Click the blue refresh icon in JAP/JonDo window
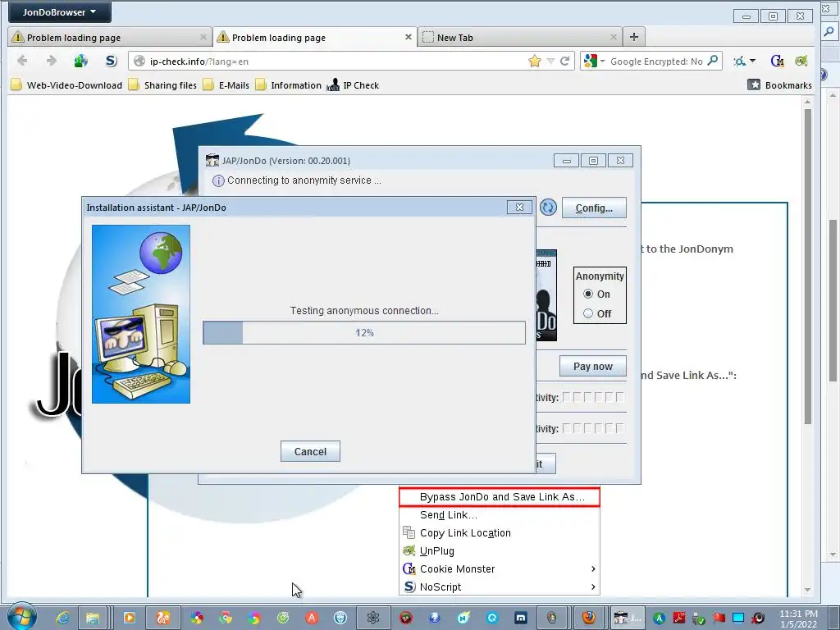Screen dimensions: 840x630 coord(548,208)
